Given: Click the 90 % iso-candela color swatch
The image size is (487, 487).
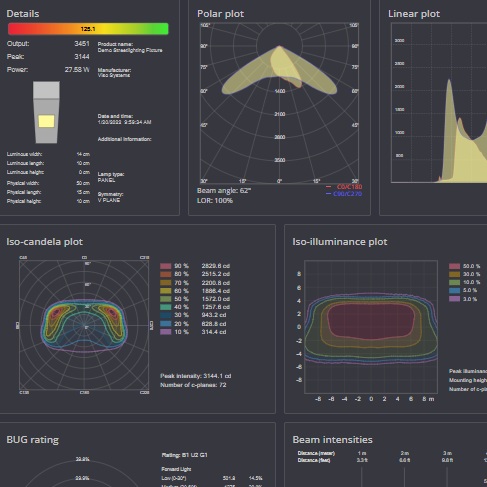Looking at the screenshot, I should click(166, 266).
